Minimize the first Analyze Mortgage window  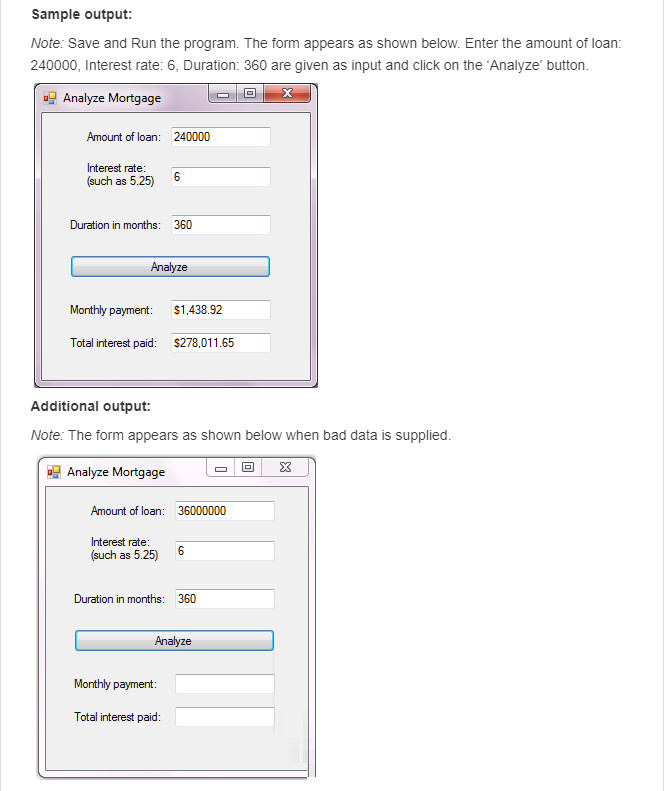pyautogui.click(x=223, y=94)
